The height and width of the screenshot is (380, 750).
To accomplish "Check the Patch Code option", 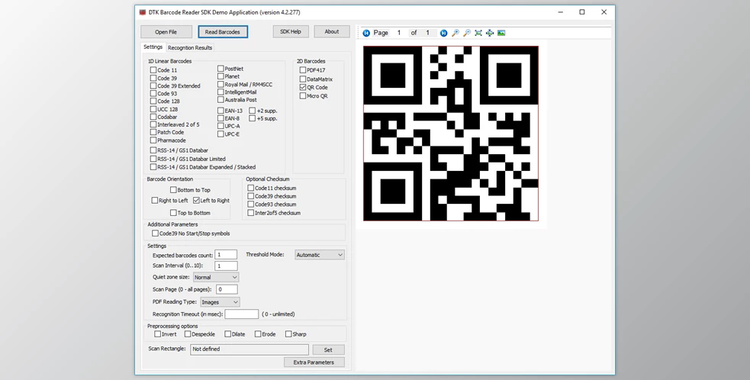I will tap(153, 132).
